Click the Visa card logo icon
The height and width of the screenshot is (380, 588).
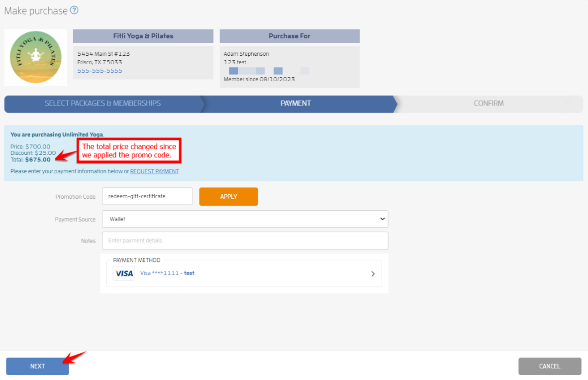point(124,273)
